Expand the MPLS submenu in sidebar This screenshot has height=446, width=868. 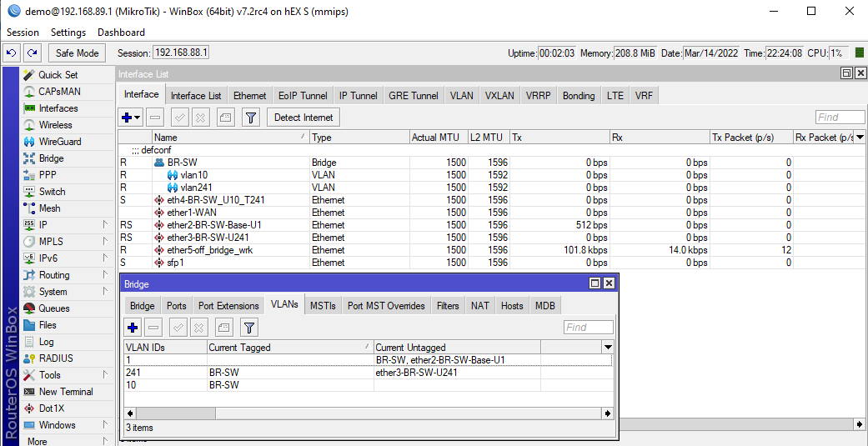point(104,242)
